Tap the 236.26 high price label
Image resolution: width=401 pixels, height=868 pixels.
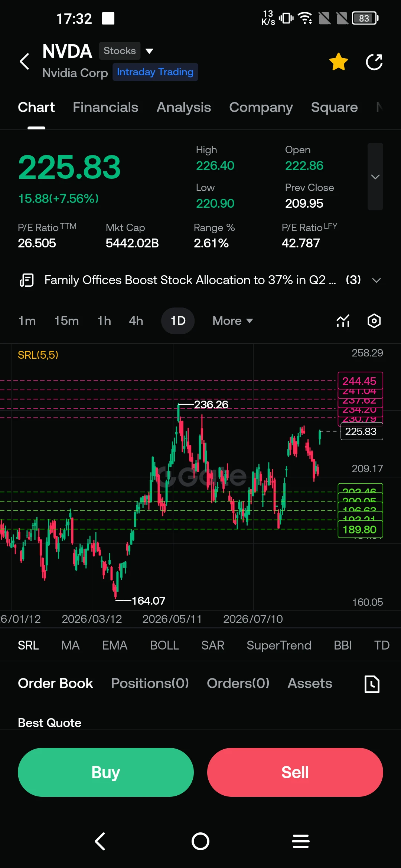click(211, 404)
